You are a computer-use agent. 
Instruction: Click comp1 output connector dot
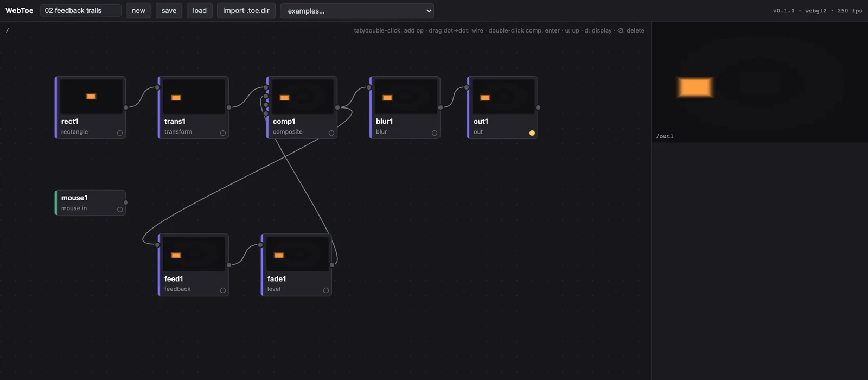coord(337,107)
